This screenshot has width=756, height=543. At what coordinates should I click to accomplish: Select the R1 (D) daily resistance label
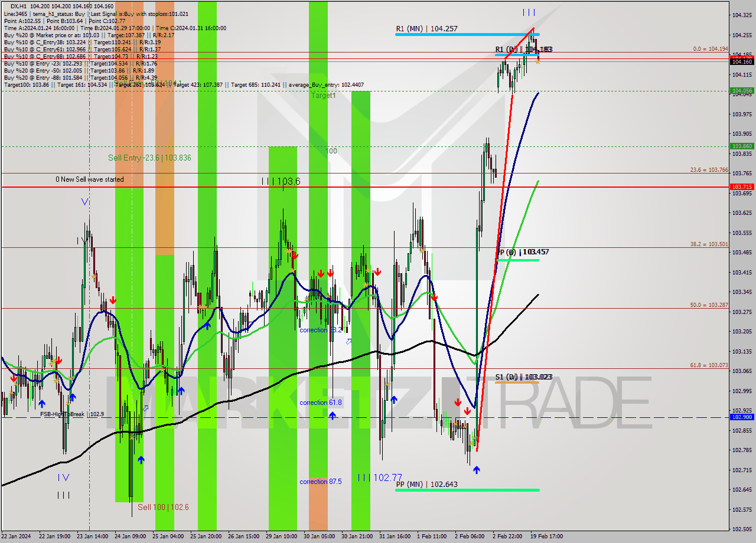tap(523, 50)
